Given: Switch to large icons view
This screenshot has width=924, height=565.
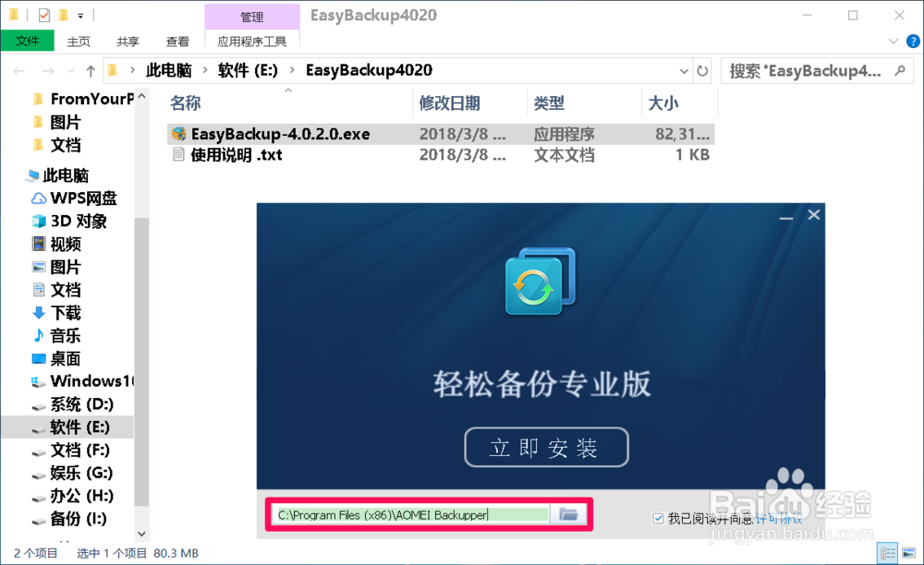Looking at the screenshot, I should coord(909,553).
